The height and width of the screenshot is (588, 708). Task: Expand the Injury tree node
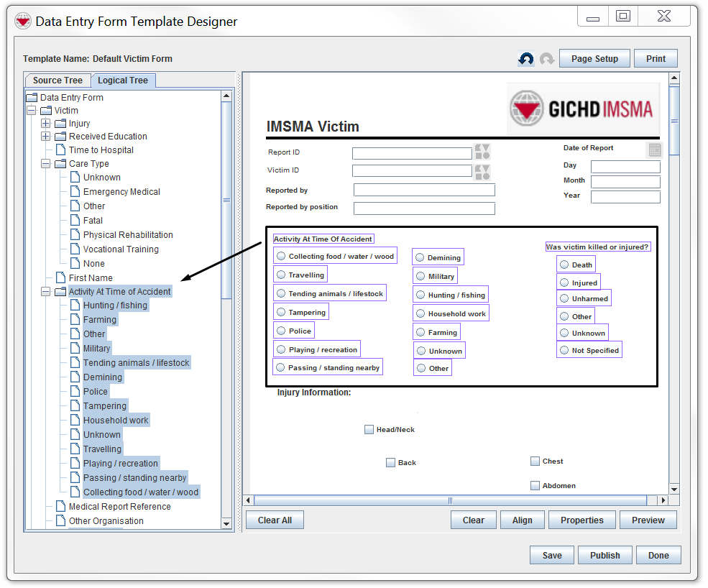click(x=46, y=124)
